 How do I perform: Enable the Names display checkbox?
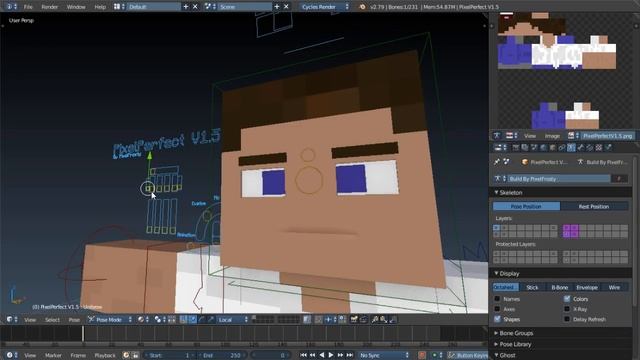(x=497, y=299)
